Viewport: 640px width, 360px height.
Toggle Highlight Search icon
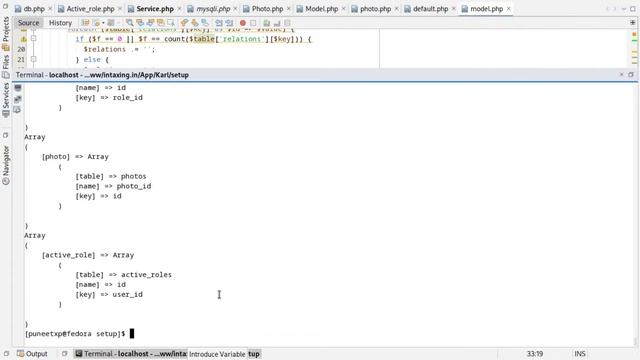pyautogui.click(x=161, y=23)
